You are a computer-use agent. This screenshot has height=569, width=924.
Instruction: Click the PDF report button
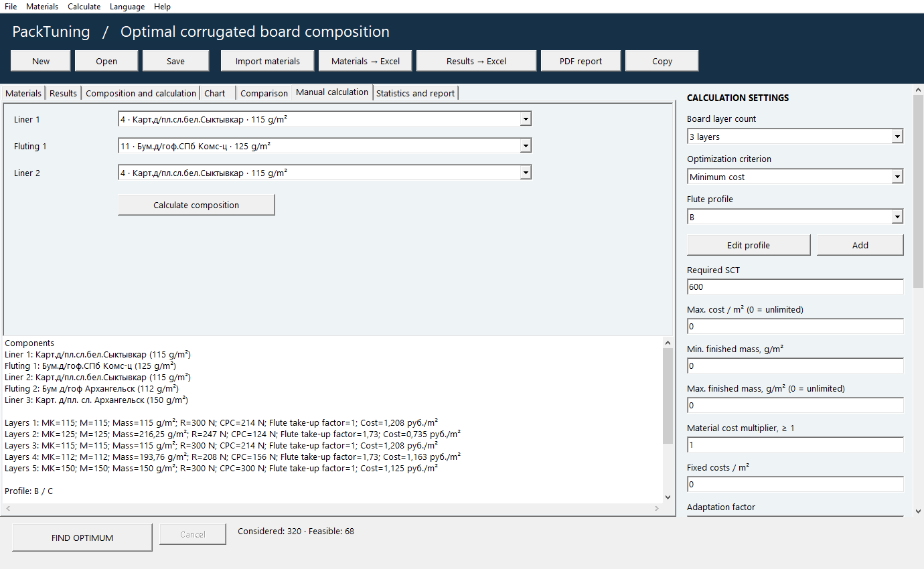tap(581, 61)
